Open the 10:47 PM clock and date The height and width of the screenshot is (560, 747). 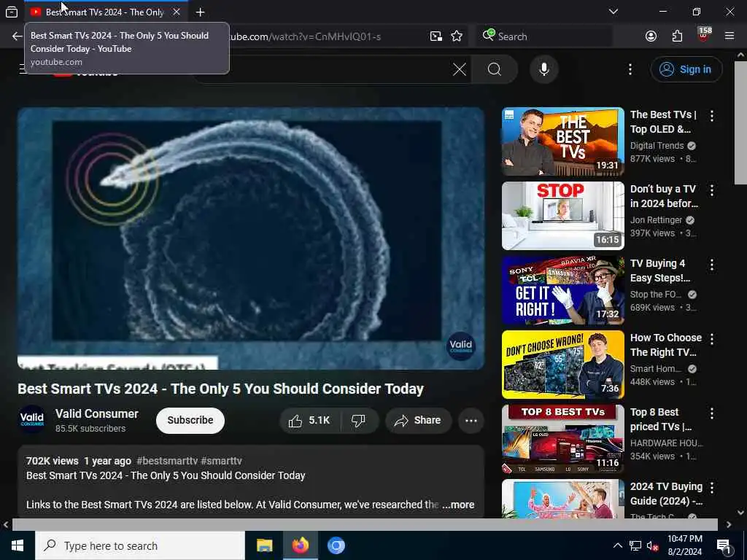pos(684,545)
